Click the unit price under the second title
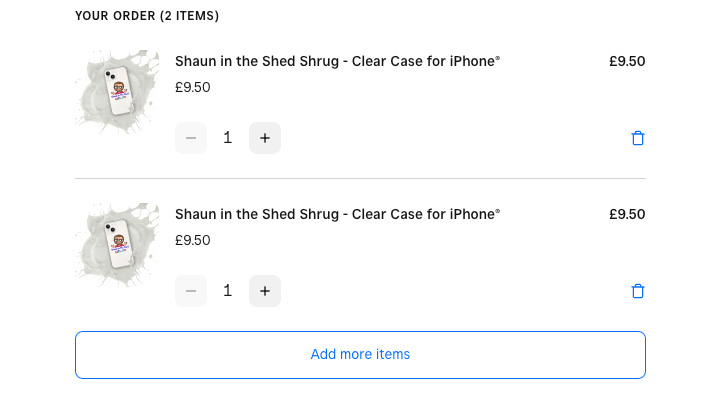This screenshot has height=413, width=703. 193,240
